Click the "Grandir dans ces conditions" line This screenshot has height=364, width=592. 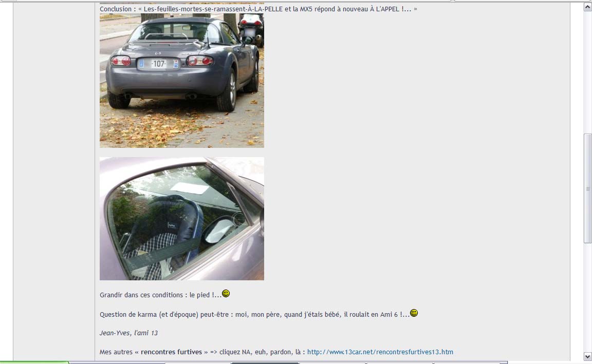160,295
